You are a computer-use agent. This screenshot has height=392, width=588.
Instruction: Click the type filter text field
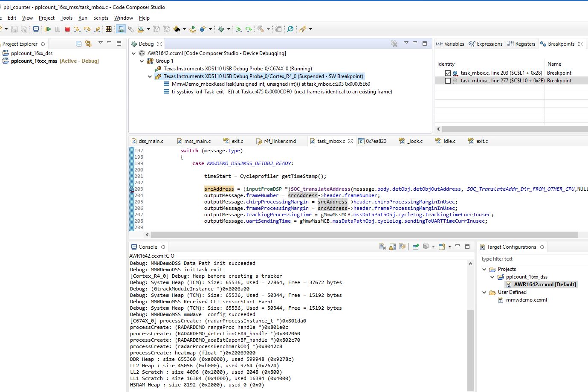click(533, 259)
